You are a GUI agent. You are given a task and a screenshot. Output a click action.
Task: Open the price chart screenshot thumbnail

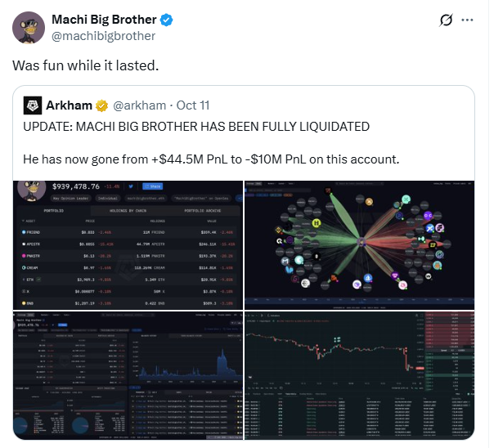tap(359, 374)
